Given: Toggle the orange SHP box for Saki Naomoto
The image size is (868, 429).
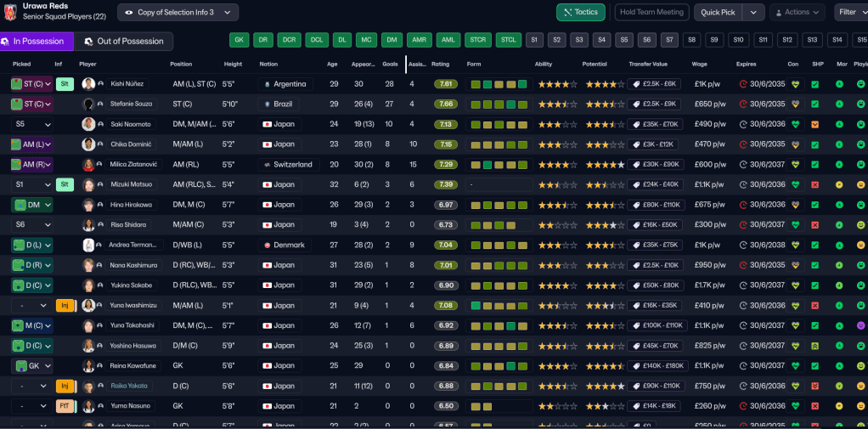Looking at the screenshot, I should 815,124.
